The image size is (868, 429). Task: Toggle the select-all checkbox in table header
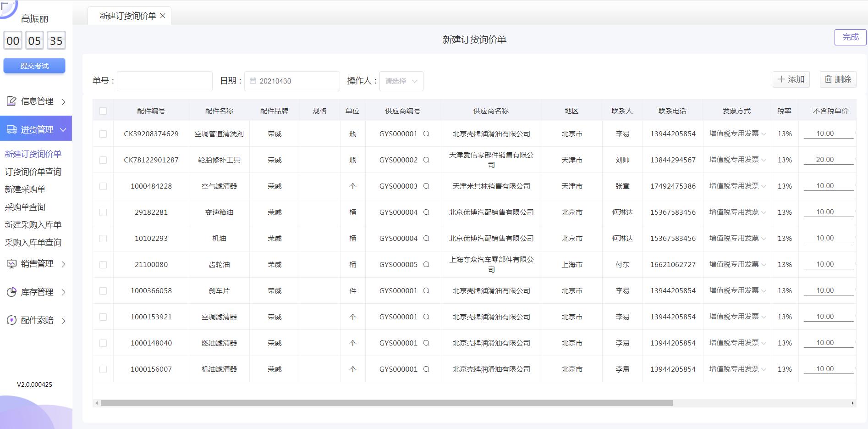point(103,111)
